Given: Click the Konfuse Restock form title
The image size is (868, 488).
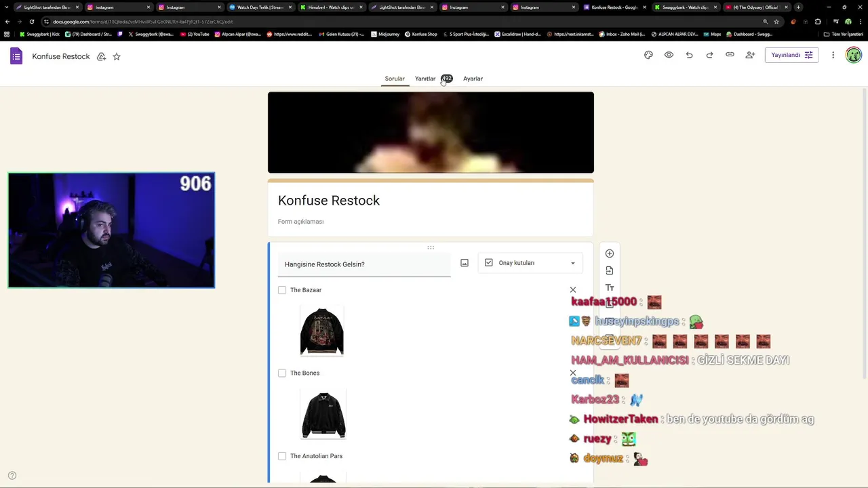Looking at the screenshot, I should [329, 201].
